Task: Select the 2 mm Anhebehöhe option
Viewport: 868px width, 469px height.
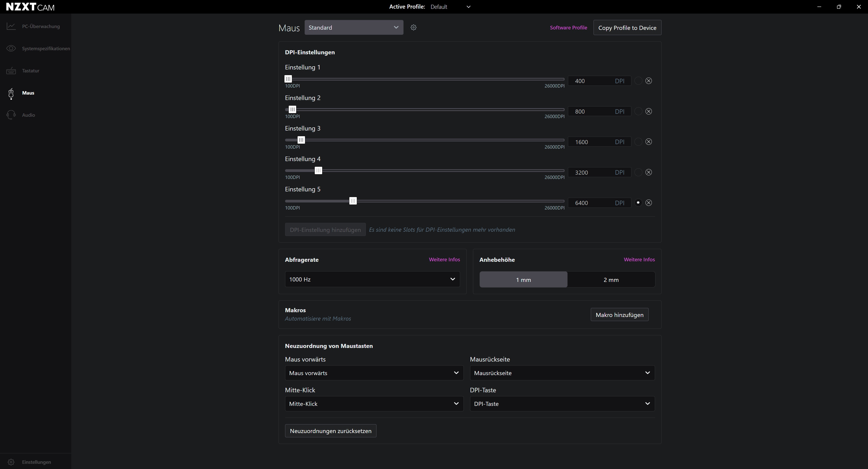Action: point(611,279)
